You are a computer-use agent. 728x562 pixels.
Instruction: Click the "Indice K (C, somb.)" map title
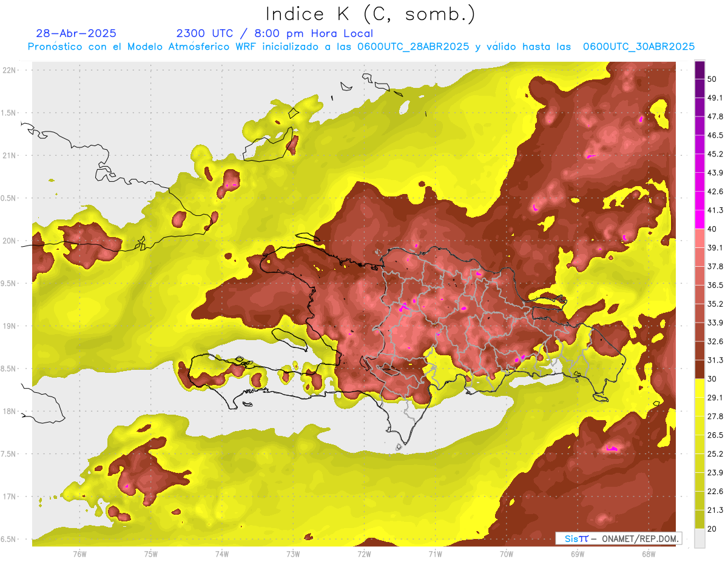[x=371, y=14]
